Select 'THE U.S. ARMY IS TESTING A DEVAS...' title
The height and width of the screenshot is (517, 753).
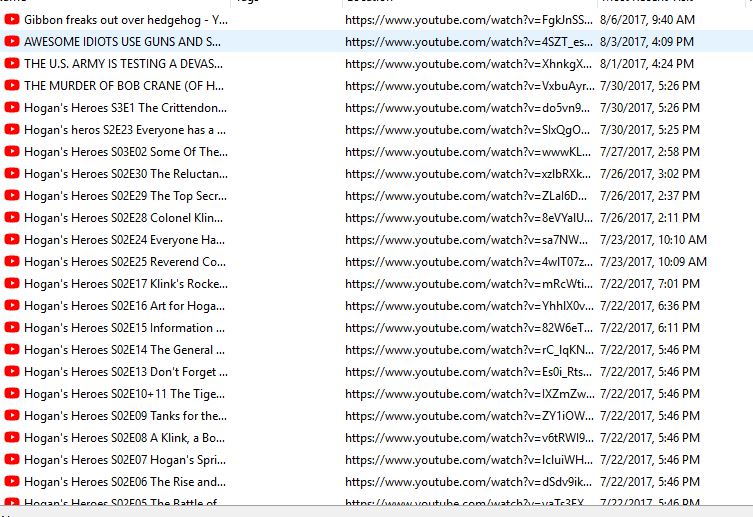coord(123,64)
